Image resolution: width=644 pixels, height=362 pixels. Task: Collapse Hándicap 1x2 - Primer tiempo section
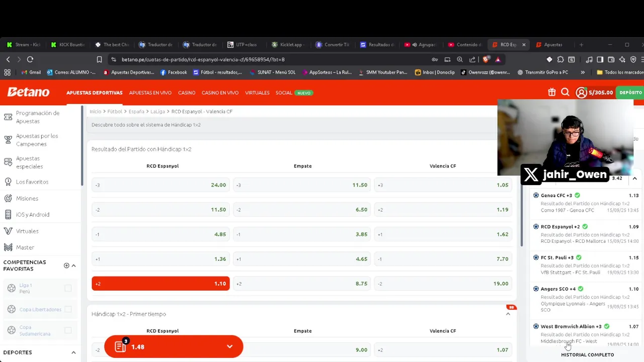tap(508, 314)
